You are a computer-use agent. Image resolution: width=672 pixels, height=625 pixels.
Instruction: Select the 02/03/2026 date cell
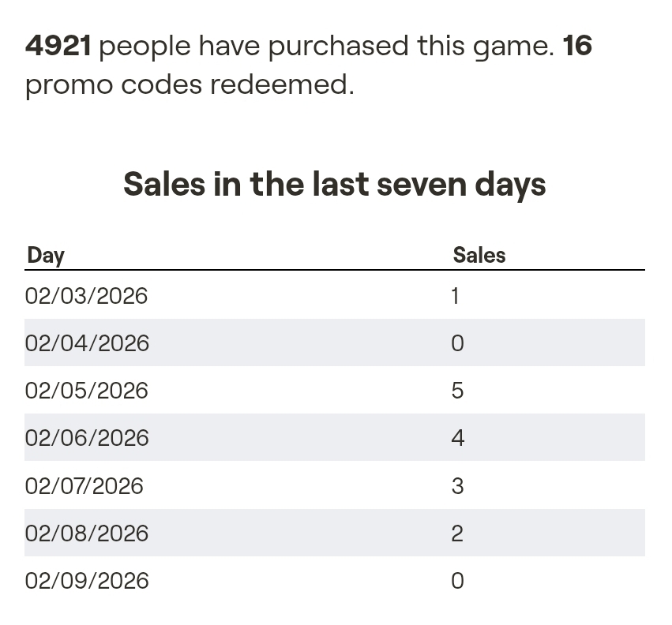point(86,296)
